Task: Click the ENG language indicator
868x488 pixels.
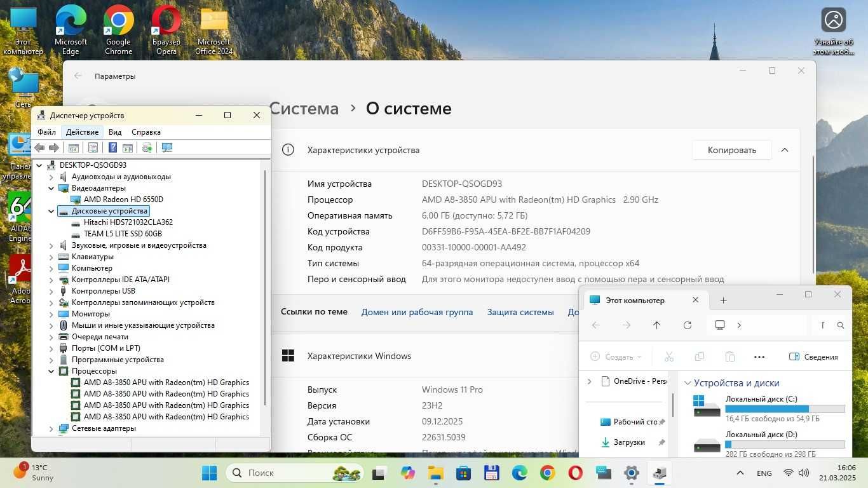Action: pos(764,473)
